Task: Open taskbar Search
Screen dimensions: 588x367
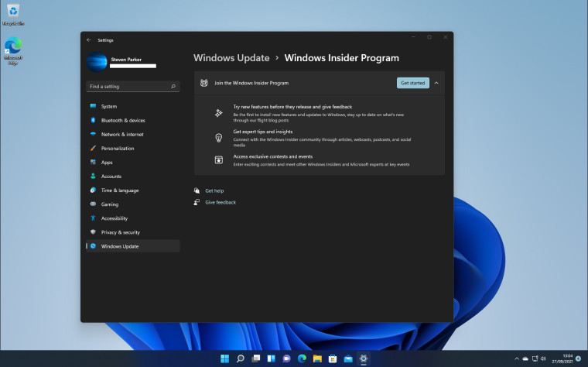Action: 241,358
